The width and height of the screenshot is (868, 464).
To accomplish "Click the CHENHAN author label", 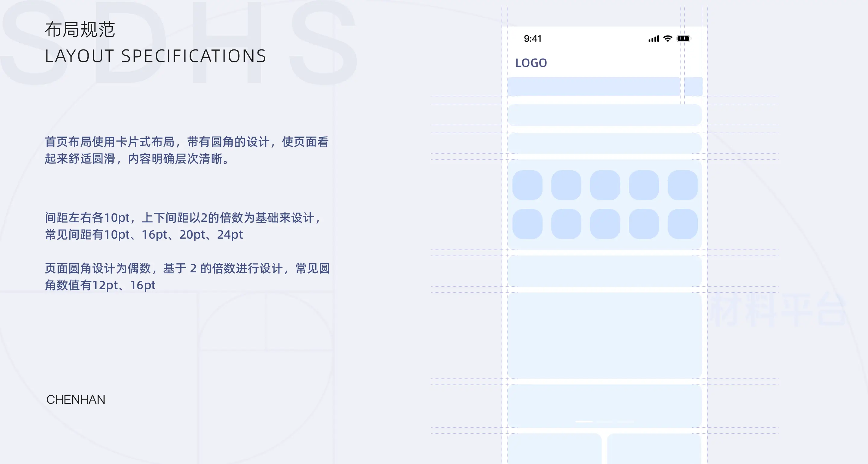I will [x=76, y=400].
